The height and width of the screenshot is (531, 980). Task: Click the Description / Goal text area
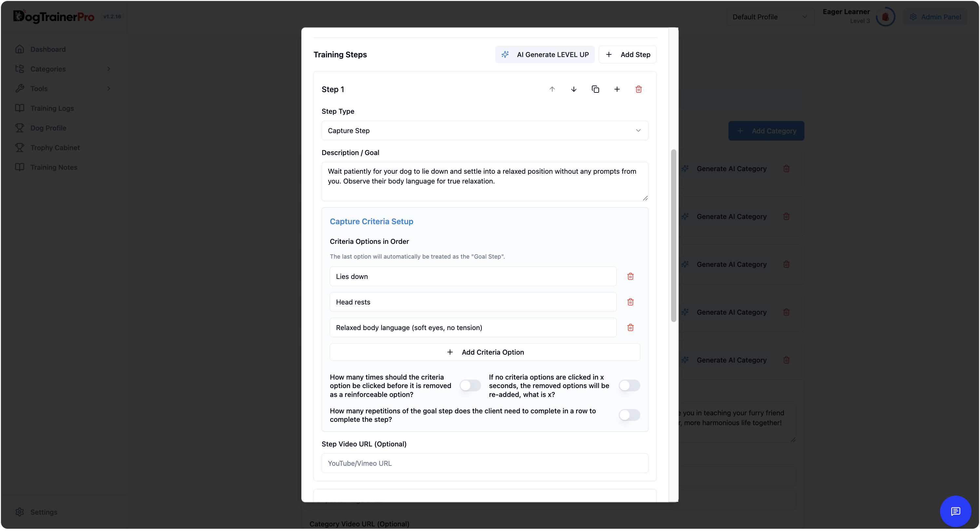click(485, 182)
